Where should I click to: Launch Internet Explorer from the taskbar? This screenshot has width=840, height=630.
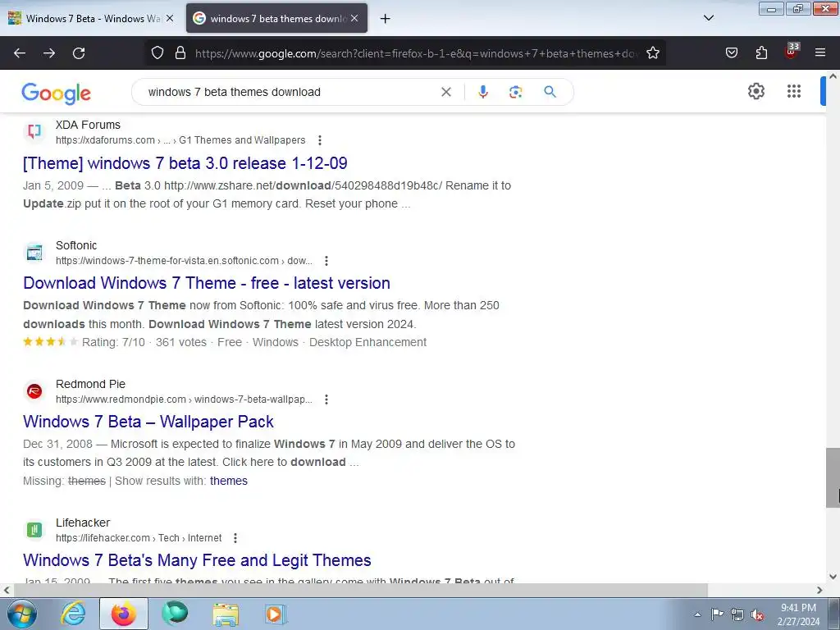[x=73, y=614]
